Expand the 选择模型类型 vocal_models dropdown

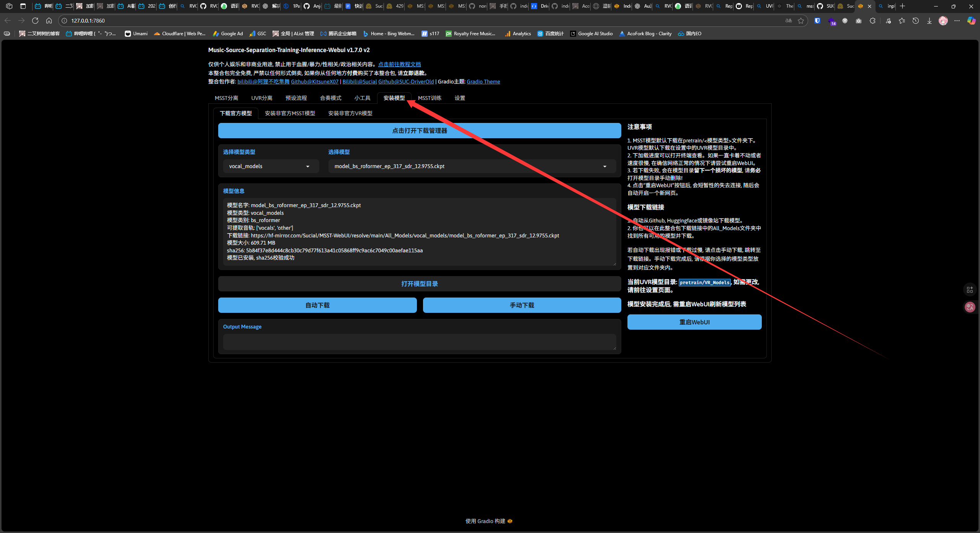click(x=270, y=166)
